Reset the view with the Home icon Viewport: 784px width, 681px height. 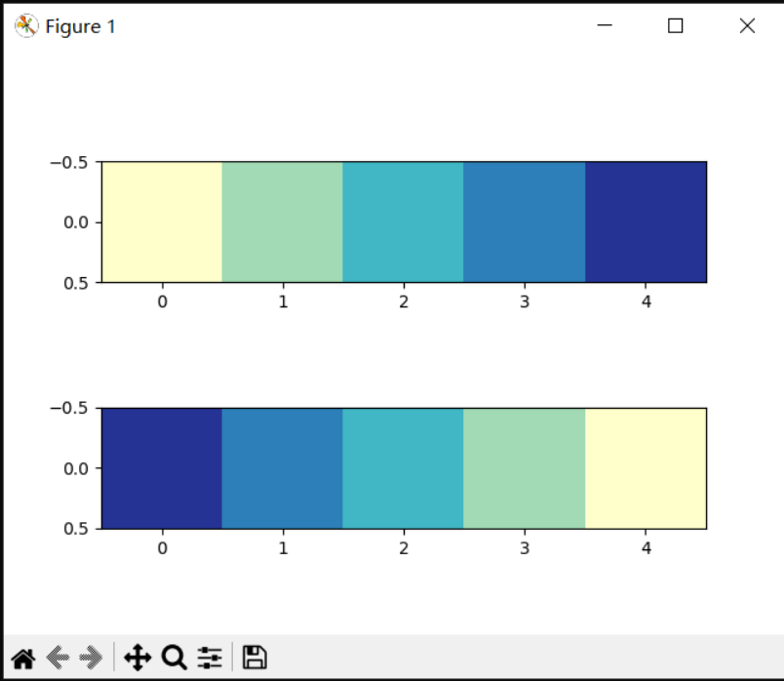coord(23,658)
